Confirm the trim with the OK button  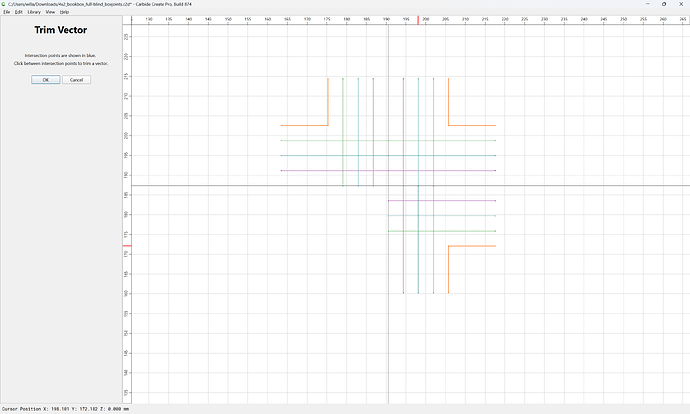click(46, 80)
